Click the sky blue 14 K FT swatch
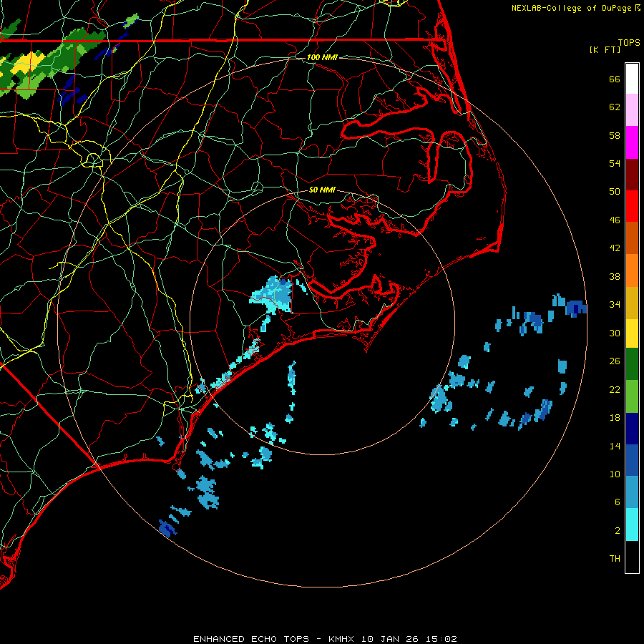Viewport: 644px width, 644px height. pyautogui.click(x=632, y=492)
